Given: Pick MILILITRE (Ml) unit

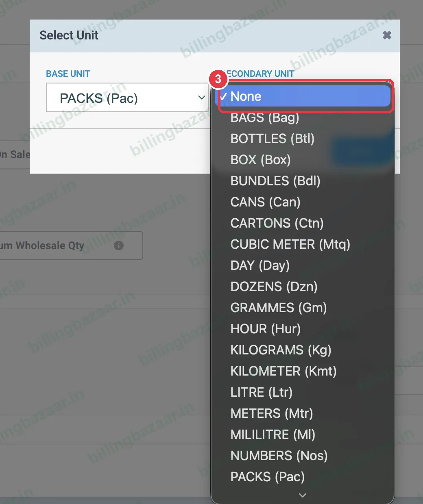Looking at the screenshot, I should (x=303, y=434).
